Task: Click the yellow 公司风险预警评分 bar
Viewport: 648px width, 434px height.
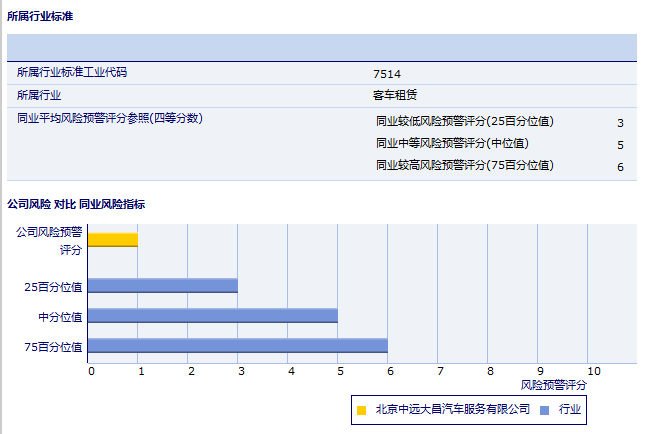Action: (113, 239)
